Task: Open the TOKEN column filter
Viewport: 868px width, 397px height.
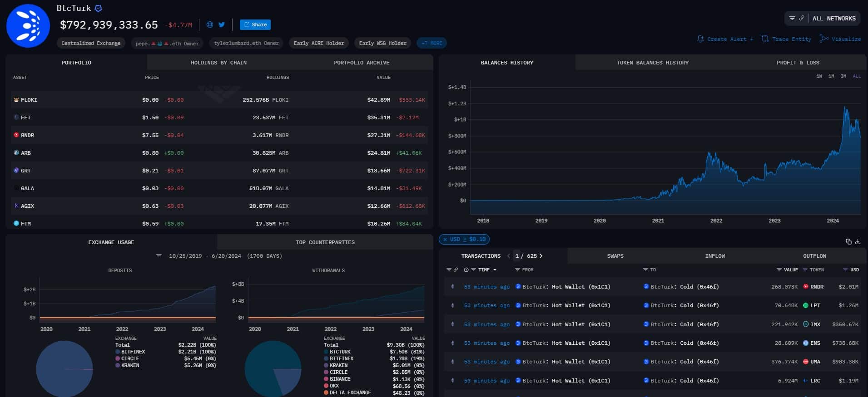Action: point(805,270)
